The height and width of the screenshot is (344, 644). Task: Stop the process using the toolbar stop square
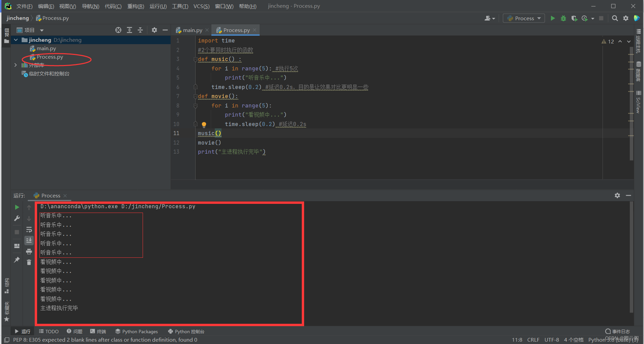[601, 18]
